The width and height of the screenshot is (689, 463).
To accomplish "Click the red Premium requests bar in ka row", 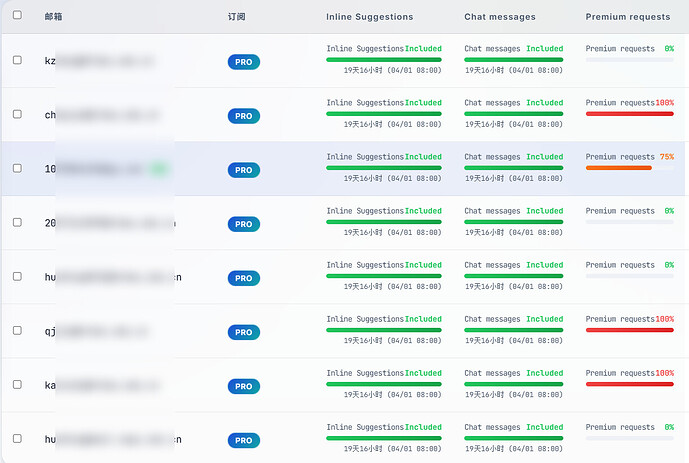I will 630,384.
